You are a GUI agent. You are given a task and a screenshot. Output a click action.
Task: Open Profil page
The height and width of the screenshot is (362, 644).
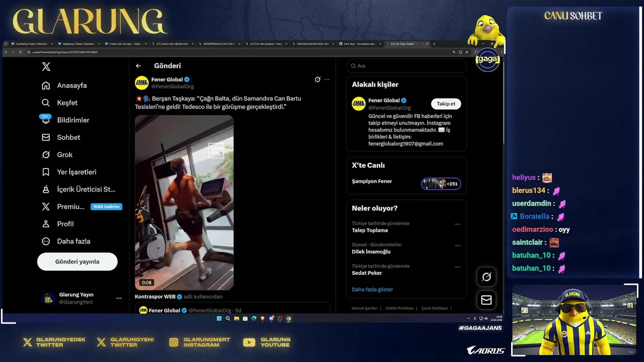[x=57, y=224]
